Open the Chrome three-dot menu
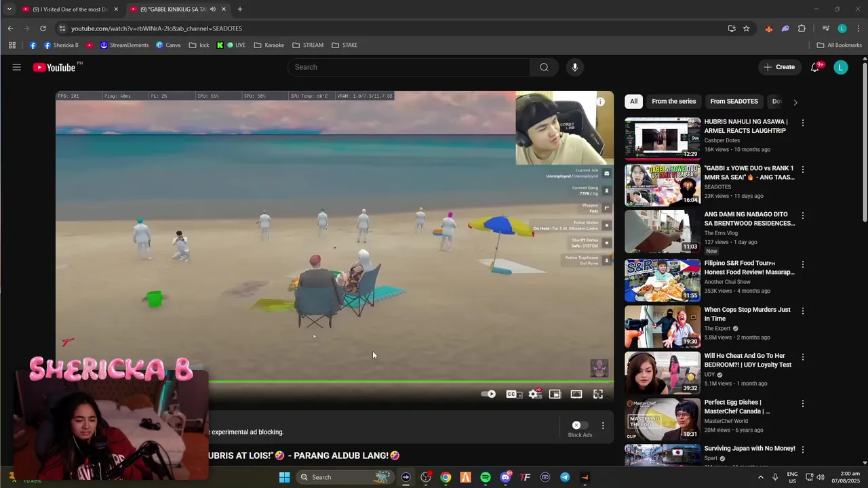This screenshot has width=868, height=488. [859, 28]
